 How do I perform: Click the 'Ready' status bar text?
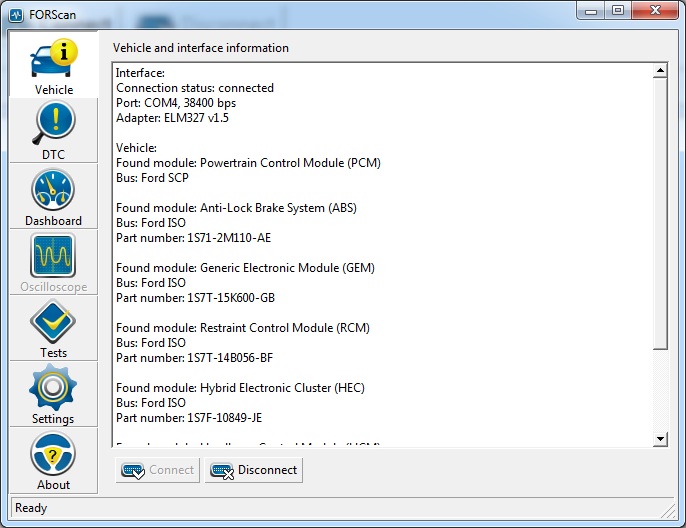tap(31, 508)
